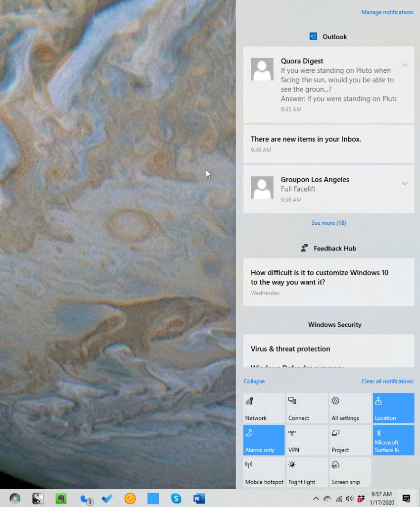Open the Project display quick action

350,440
